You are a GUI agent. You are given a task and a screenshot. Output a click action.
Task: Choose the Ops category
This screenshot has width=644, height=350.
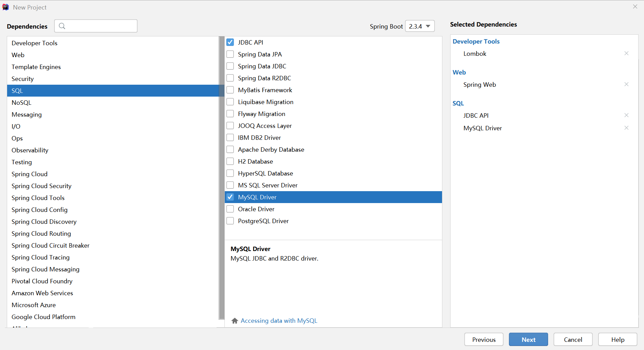[113, 138]
